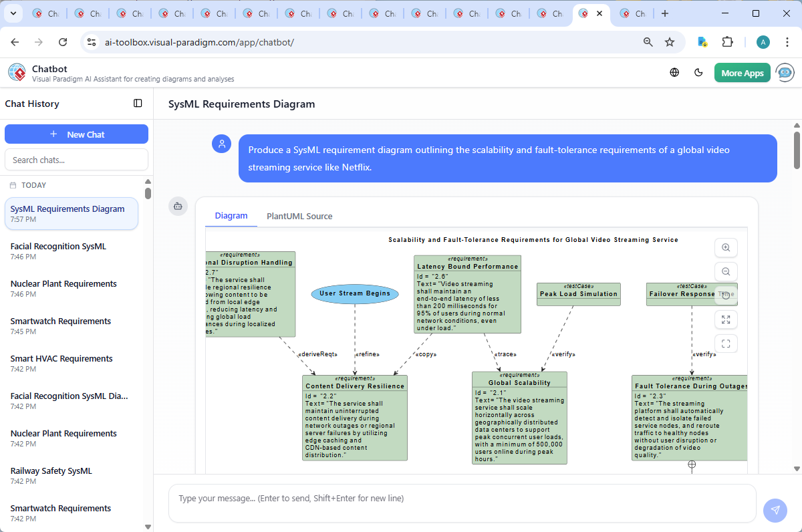This screenshot has width=802, height=532.
Task: Switch to the PlantUML Source tab
Action: [x=299, y=216]
